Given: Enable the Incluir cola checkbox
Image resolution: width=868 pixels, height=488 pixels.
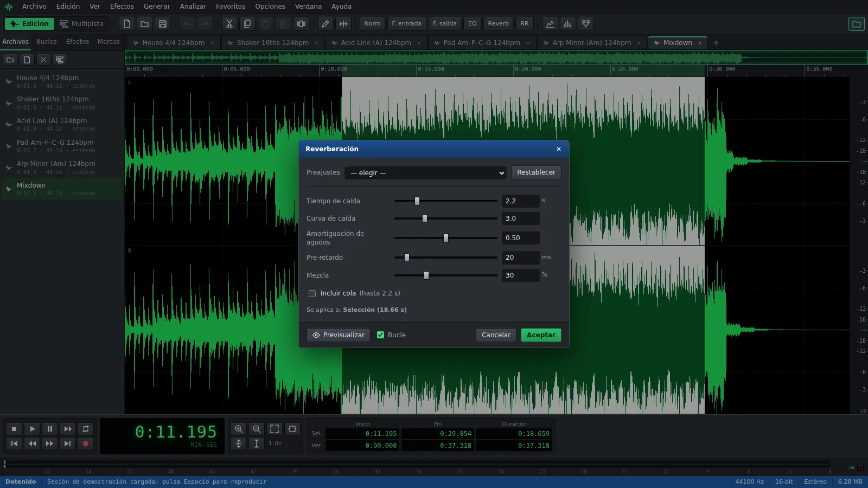Looking at the screenshot, I should tap(312, 293).
